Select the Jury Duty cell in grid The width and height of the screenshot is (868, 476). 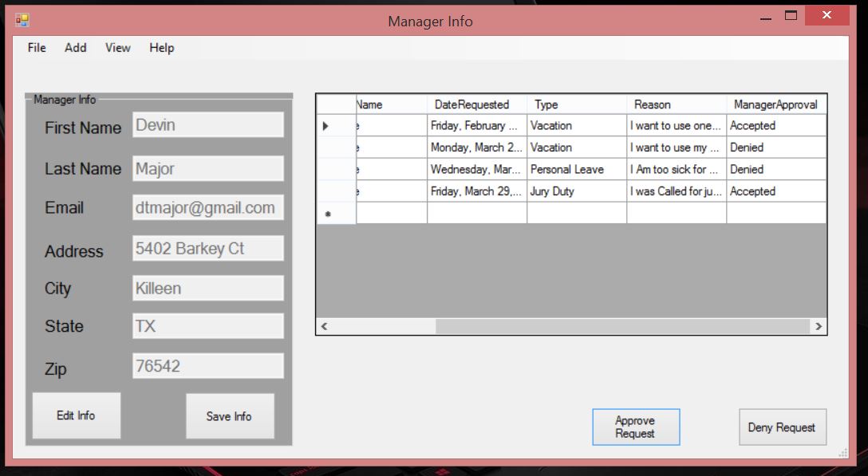[576, 191]
